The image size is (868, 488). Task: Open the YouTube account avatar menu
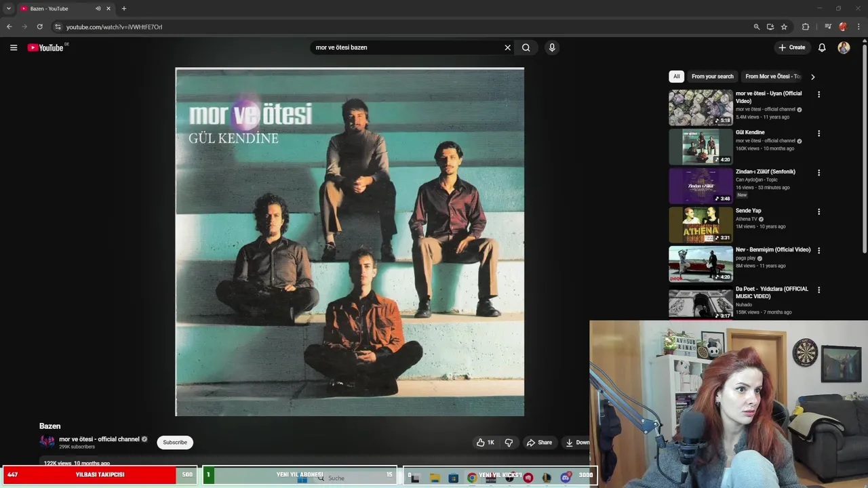pyautogui.click(x=844, y=47)
